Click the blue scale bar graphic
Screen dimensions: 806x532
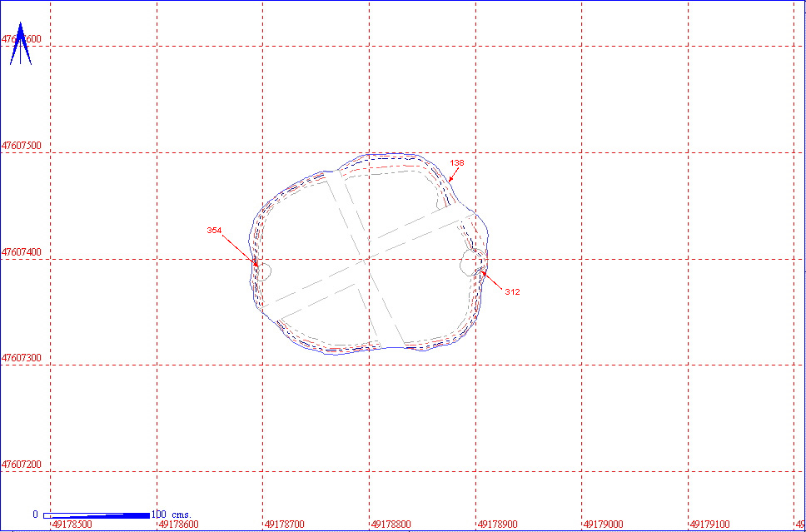[x=97, y=515]
